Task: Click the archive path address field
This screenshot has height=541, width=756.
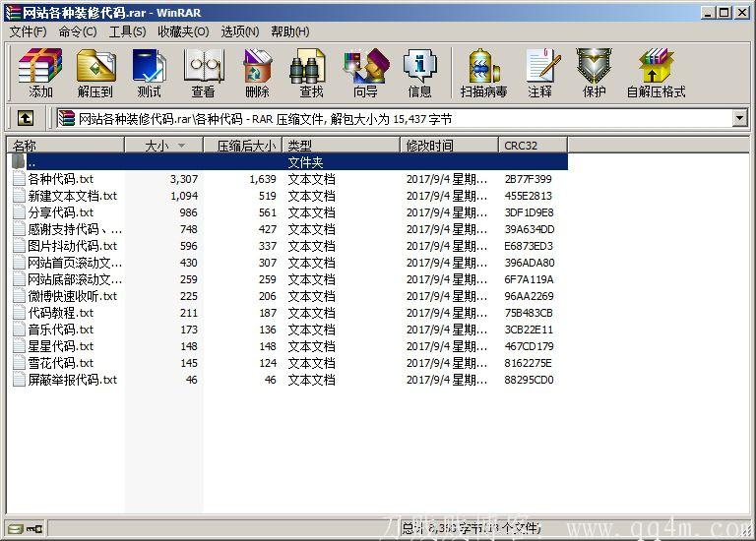Action: [393, 118]
